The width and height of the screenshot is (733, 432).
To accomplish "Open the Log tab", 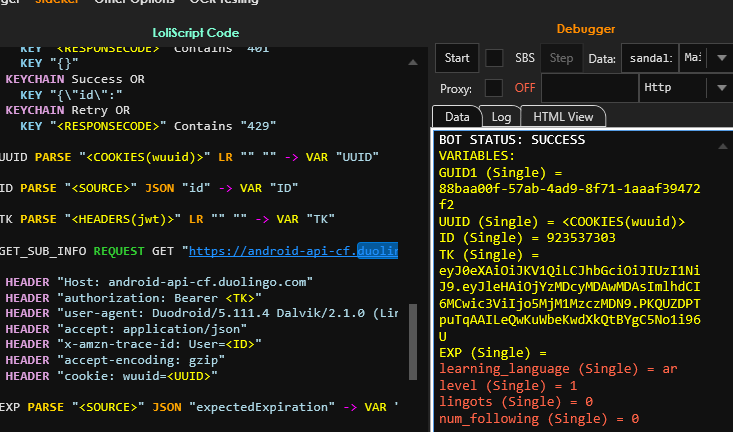I will tap(501, 117).
